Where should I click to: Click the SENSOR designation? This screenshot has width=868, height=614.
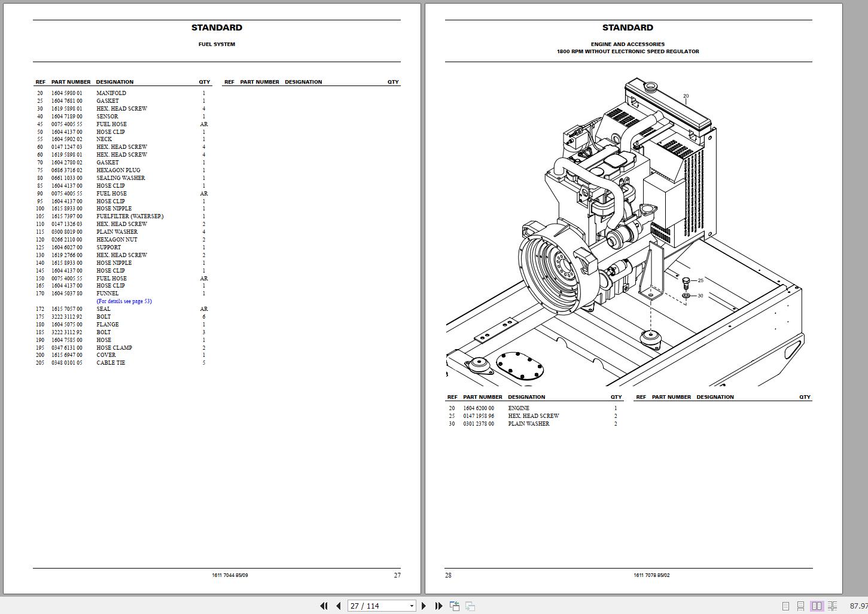[x=107, y=117]
